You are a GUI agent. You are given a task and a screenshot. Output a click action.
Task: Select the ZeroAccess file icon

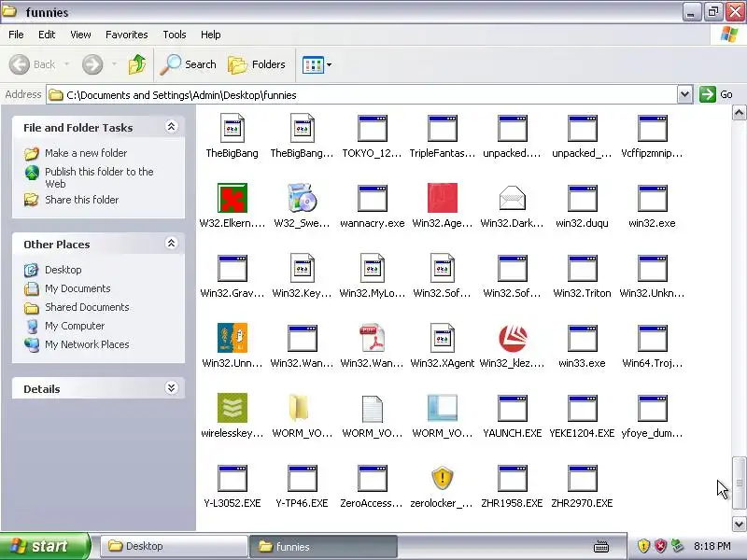point(372,478)
